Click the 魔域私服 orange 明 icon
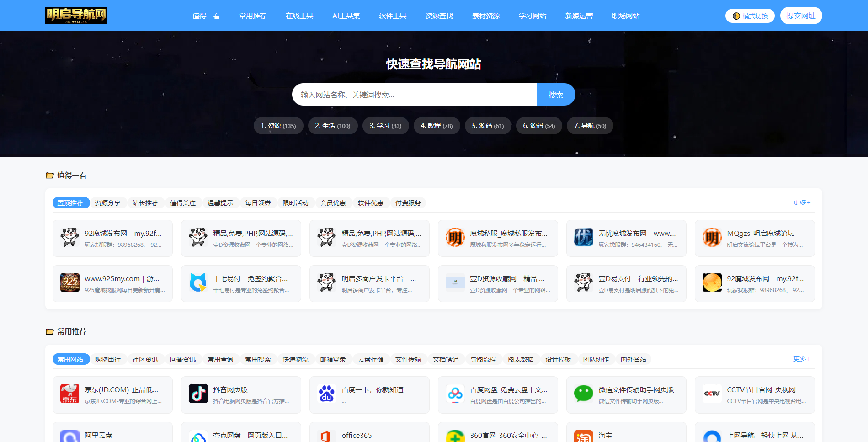The image size is (868, 442). (x=455, y=237)
